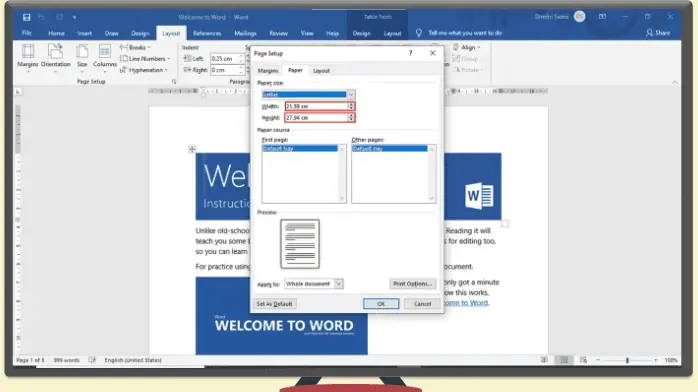The width and height of the screenshot is (698, 392).
Task: Click the Save icon in the title bar
Action: (x=27, y=17)
